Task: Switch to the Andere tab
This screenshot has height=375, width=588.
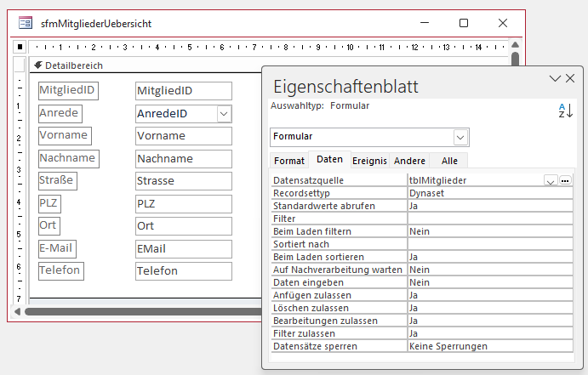Action: (409, 161)
